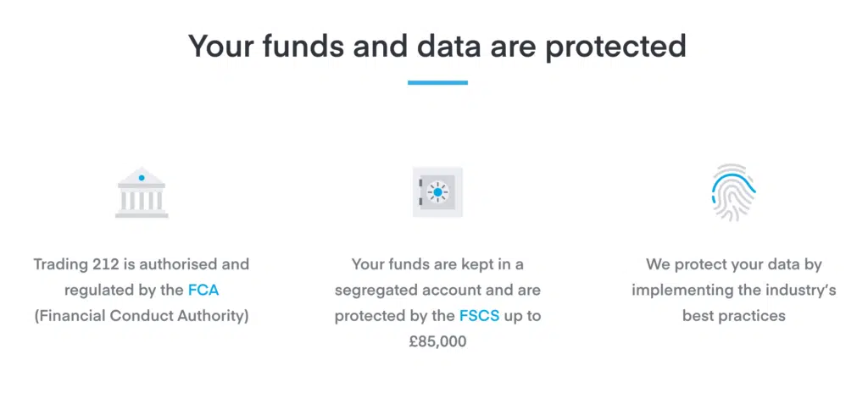The height and width of the screenshot is (399, 868).
Task: Click the safe vault icon
Action: tap(438, 192)
